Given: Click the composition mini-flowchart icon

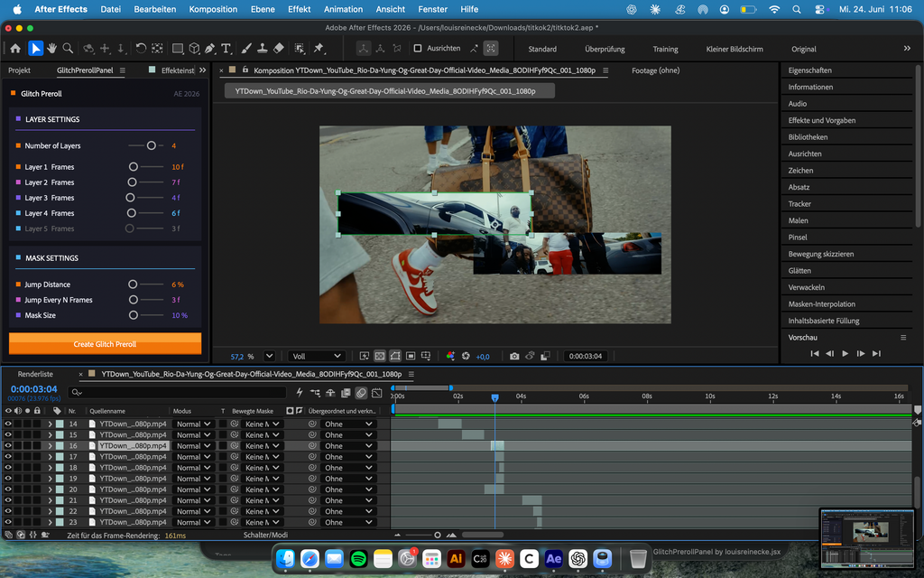Looking at the screenshot, I should pyautogui.click(x=315, y=393).
